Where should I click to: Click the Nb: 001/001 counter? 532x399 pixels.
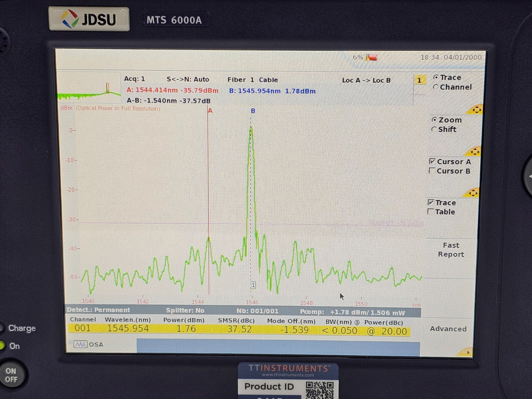(x=258, y=311)
